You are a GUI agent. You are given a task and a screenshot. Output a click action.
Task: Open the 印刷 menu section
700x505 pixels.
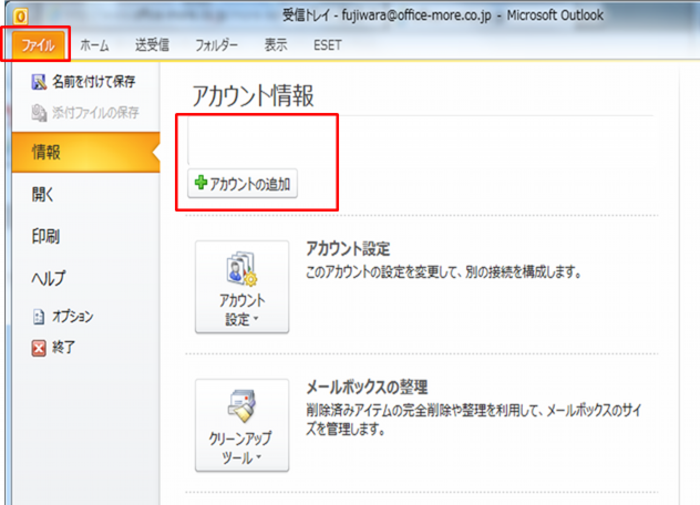point(46,236)
